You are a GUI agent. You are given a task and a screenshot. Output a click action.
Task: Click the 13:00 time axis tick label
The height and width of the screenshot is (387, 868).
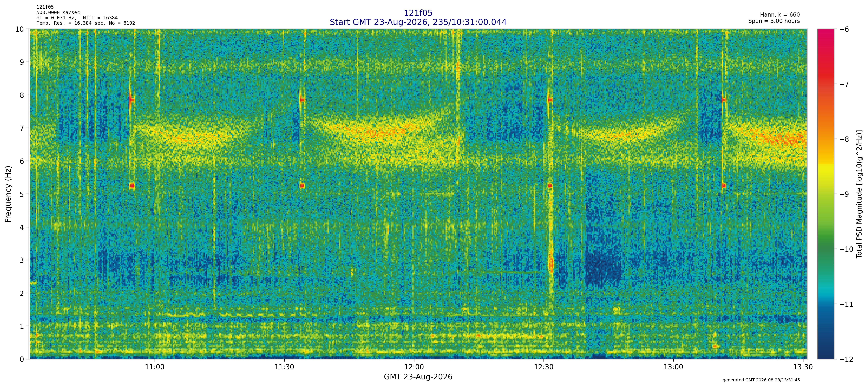tap(674, 367)
